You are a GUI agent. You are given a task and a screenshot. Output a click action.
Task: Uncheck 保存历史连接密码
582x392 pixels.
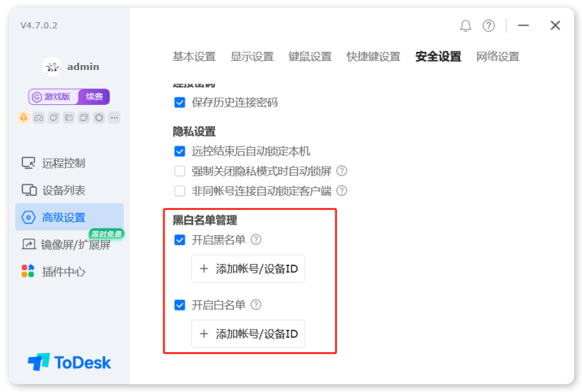tap(180, 102)
